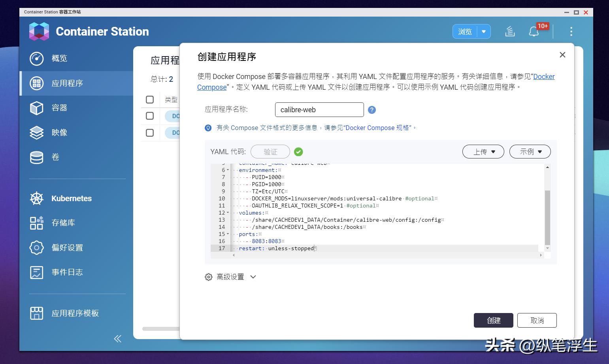The height and width of the screenshot is (364, 609).
Task: Open the 事件日志 event log icon
Action: tap(37, 272)
